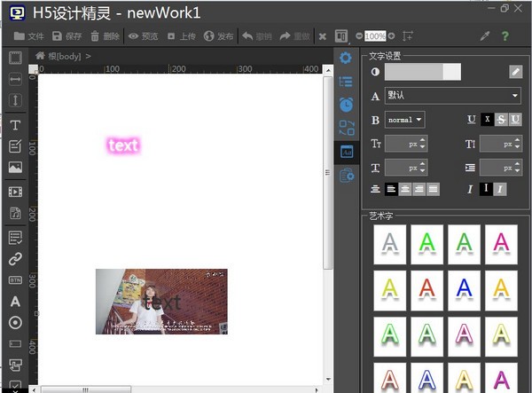Enable italic font style

[x=501, y=189]
